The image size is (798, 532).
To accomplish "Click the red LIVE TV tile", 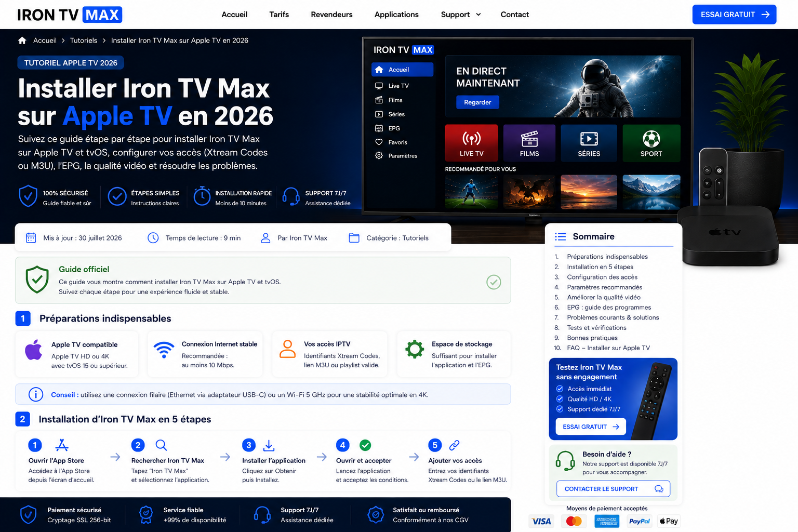I will point(471,143).
